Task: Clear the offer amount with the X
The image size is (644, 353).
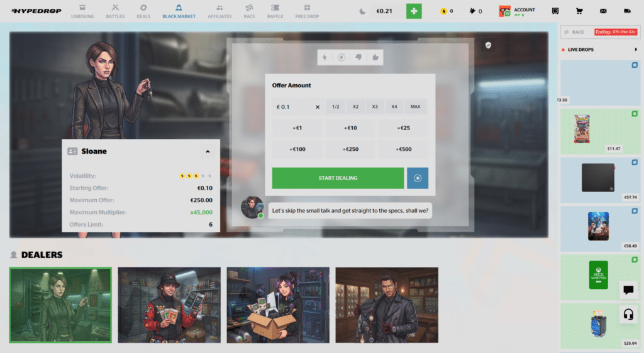Action: (x=318, y=107)
